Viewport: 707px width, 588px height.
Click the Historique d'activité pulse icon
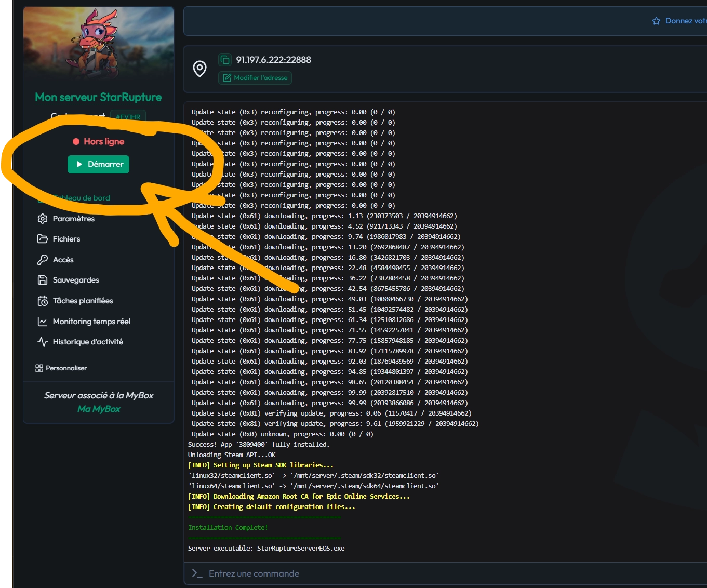[43, 342]
